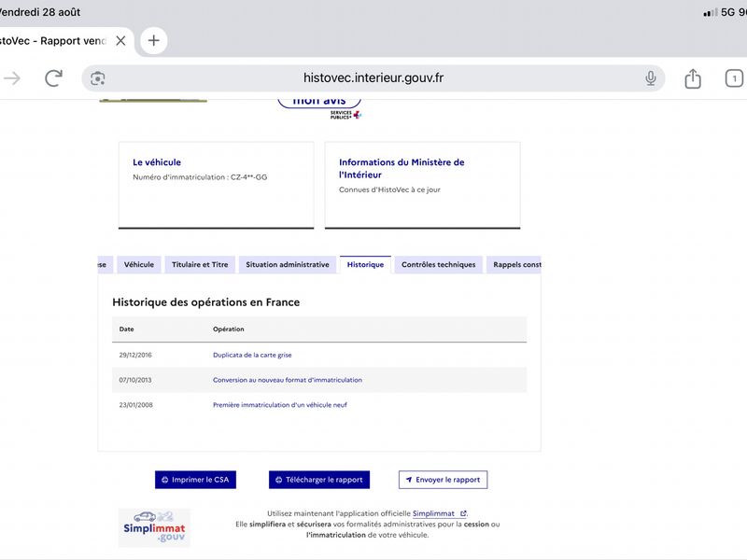The width and height of the screenshot is (747, 560).
Task: Open the Situation administrative tab
Action: (x=288, y=265)
